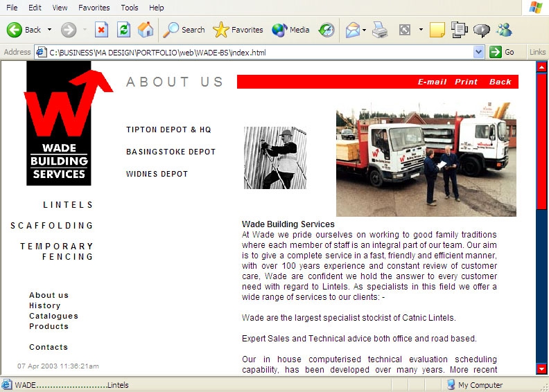
Task: Open Basingstoke Depot link
Action: 171,152
